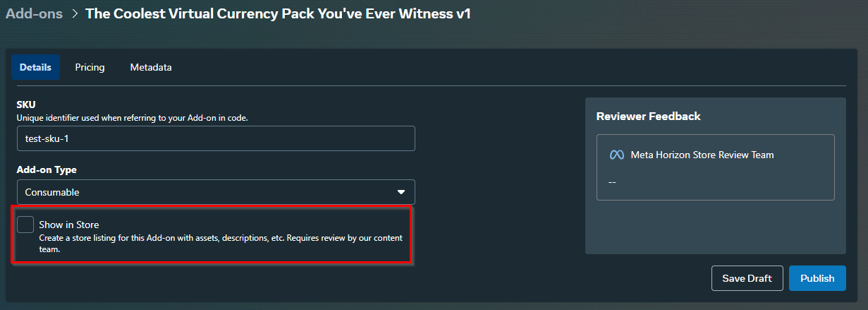Expand the Add-on Type dropdown arrow
The image size is (868, 310).
[x=401, y=192]
